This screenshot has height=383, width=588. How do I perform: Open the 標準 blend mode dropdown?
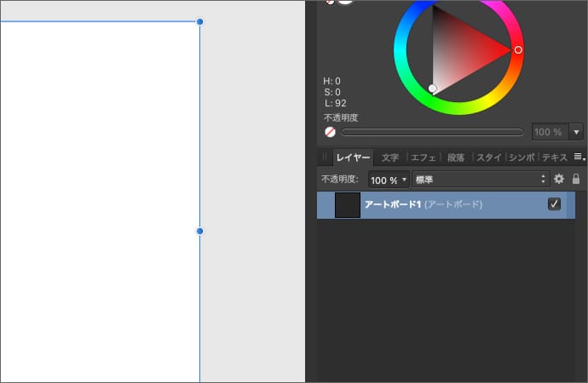480,180
